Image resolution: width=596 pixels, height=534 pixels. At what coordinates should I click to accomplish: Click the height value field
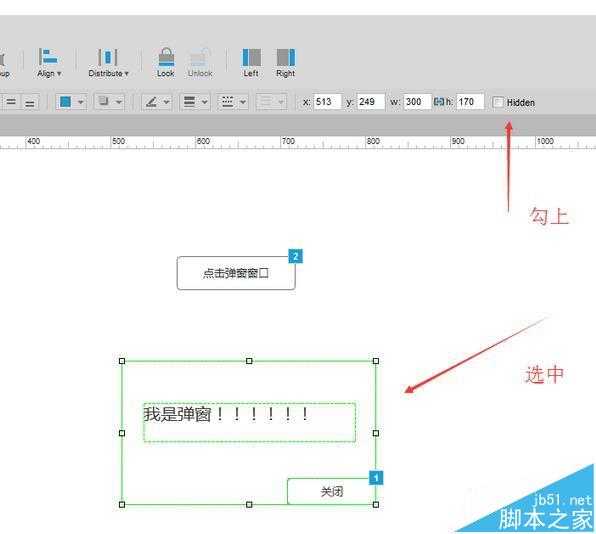[x=470, y=102]
